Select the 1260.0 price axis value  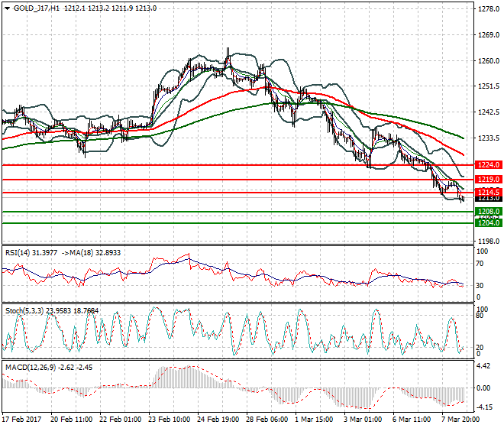click(x=489, y=61)
